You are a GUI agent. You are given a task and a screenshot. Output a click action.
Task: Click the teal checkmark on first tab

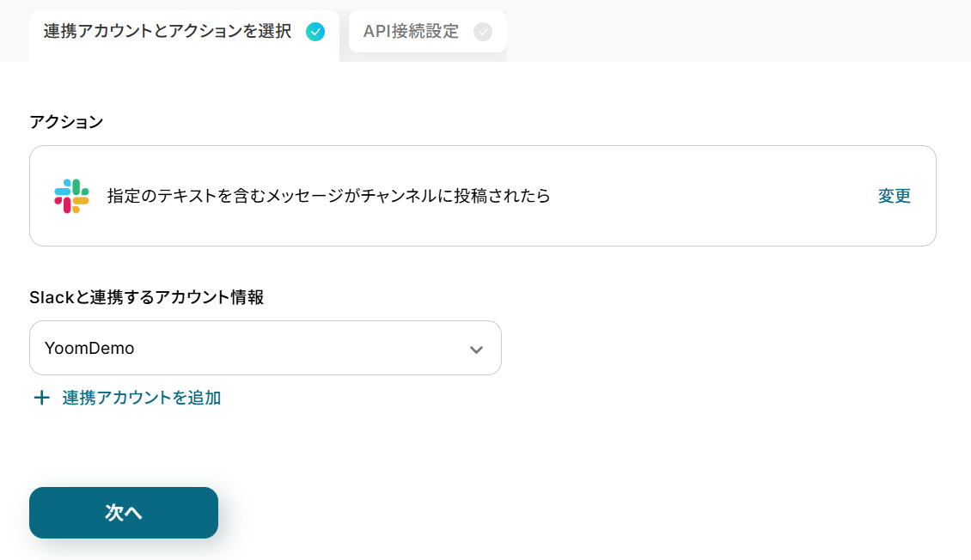point(315,33)
